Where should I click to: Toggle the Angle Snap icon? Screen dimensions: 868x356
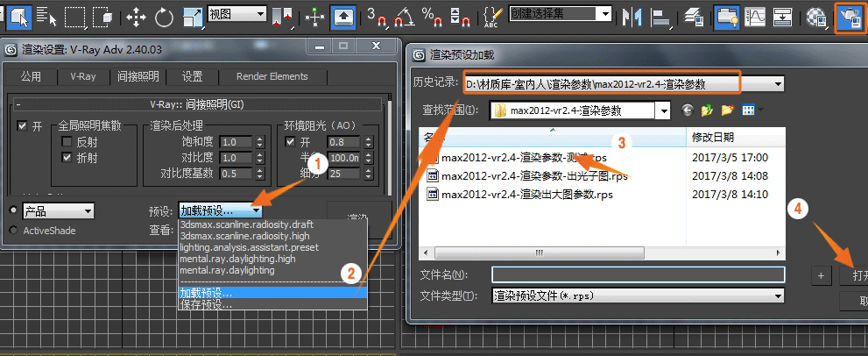click(x=405, y=18)
